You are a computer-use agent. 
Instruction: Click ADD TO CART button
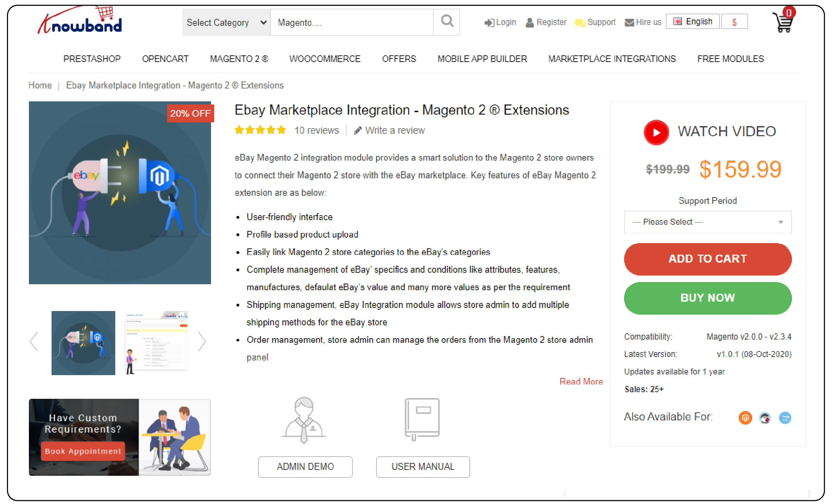pos(707,259)
